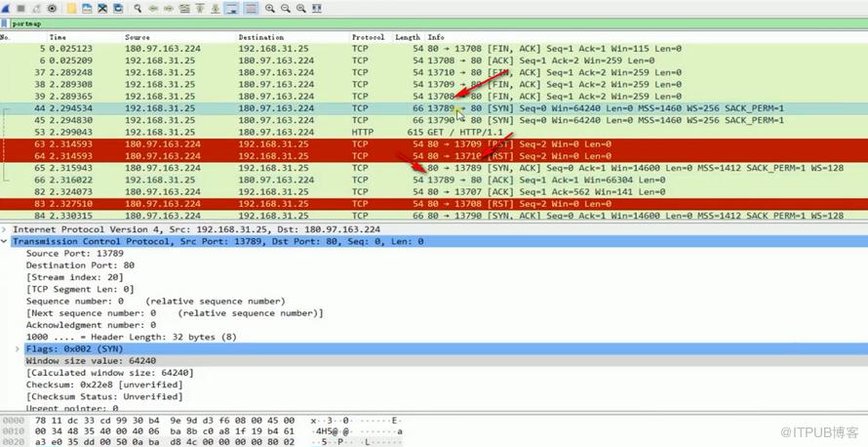The height and width of the screenshot is (447, 868).
Task: Select the Header Length: 32 bytes field
Action: pos(132,337)
